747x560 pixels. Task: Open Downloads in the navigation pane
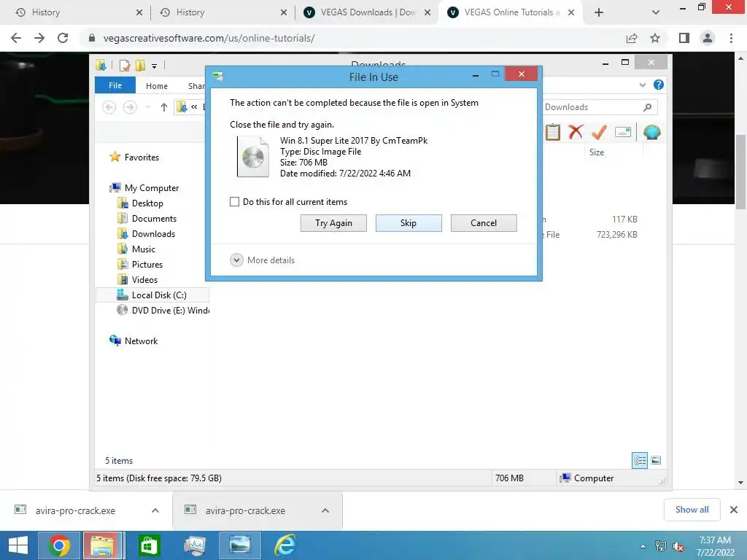pyautogui.click(x=153, y=234)
